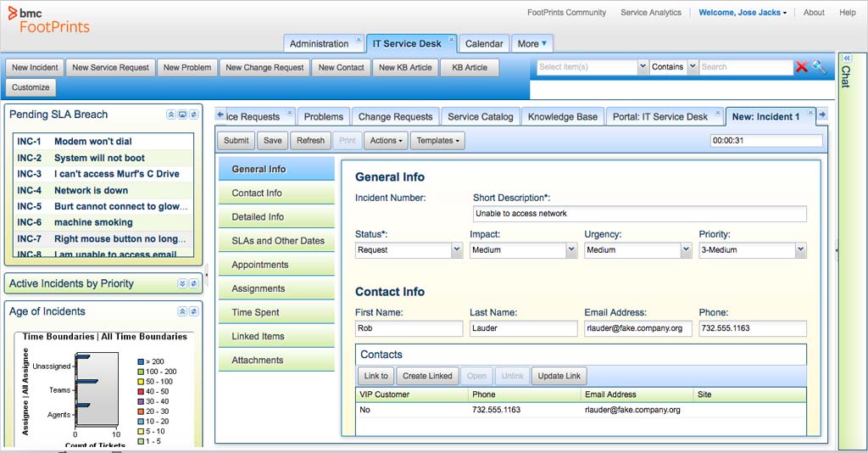Collapse the Age of Incidents widget
868x453 pixels.
[x=182, y=312]
